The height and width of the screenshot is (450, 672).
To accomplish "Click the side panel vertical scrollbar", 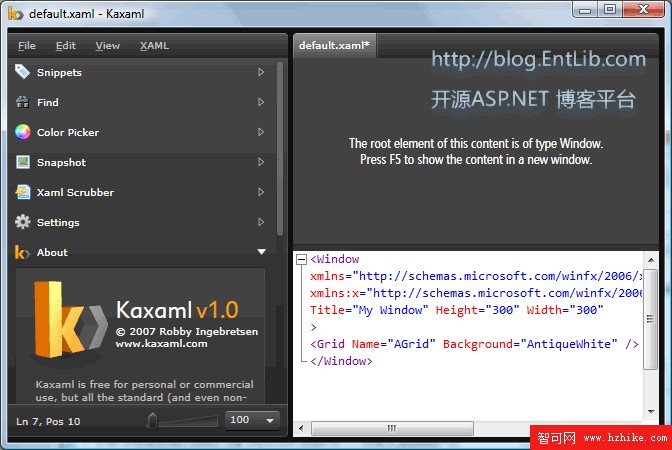I will coord(280,149).
